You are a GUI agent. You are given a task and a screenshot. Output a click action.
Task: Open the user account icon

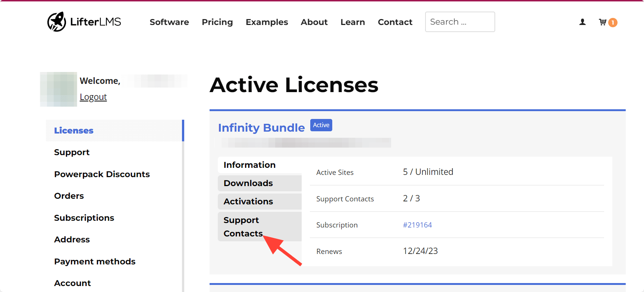582,22
